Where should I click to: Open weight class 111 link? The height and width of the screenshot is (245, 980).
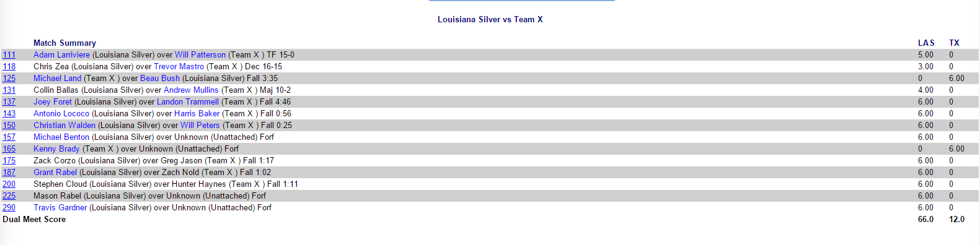pos(9,55)
